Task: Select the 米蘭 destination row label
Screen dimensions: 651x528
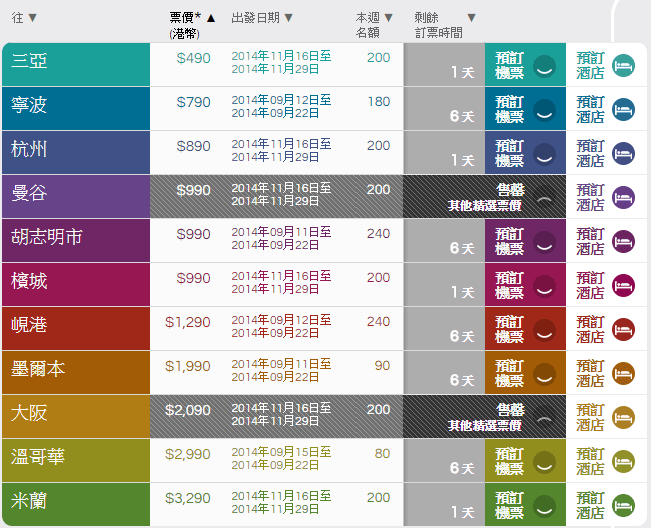Action: (30, 500)
